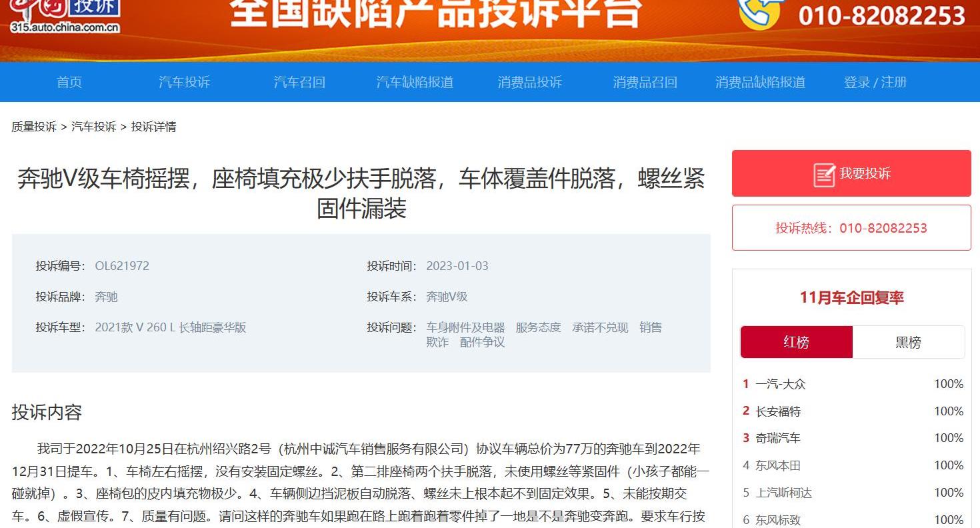Open the 首页 navigation item
The height and width of the screenshot is (528, 980).
(x=69, y=82)
